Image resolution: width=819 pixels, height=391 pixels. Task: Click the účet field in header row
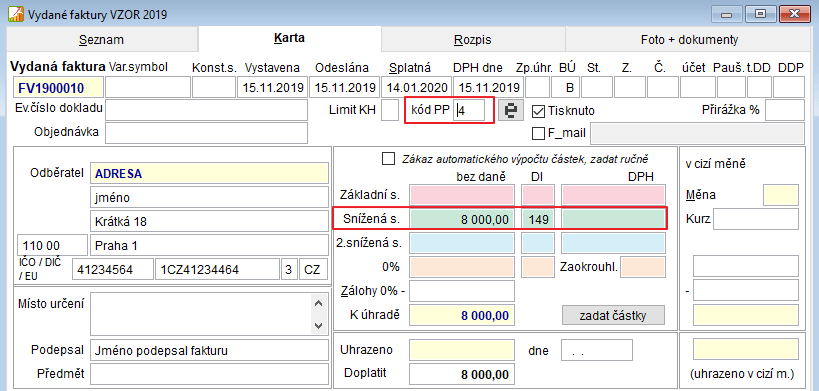[x=697, y=87]
